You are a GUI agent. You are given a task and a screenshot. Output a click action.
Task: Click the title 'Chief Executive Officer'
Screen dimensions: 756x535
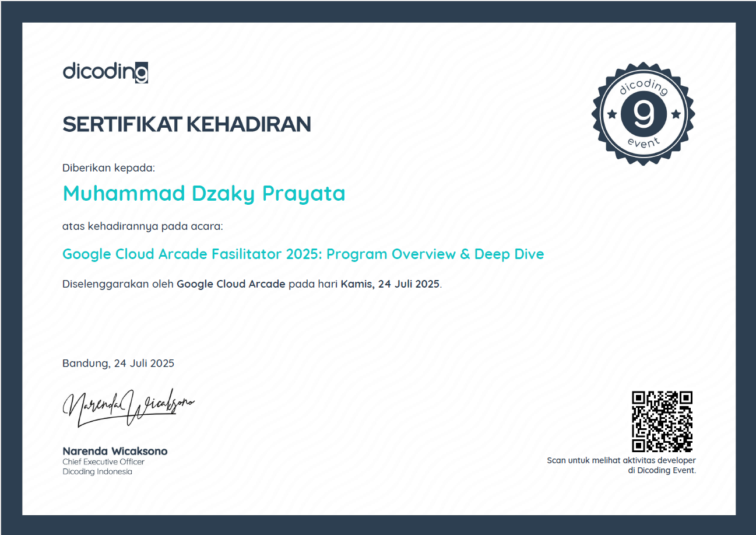[x=103, y=462]
